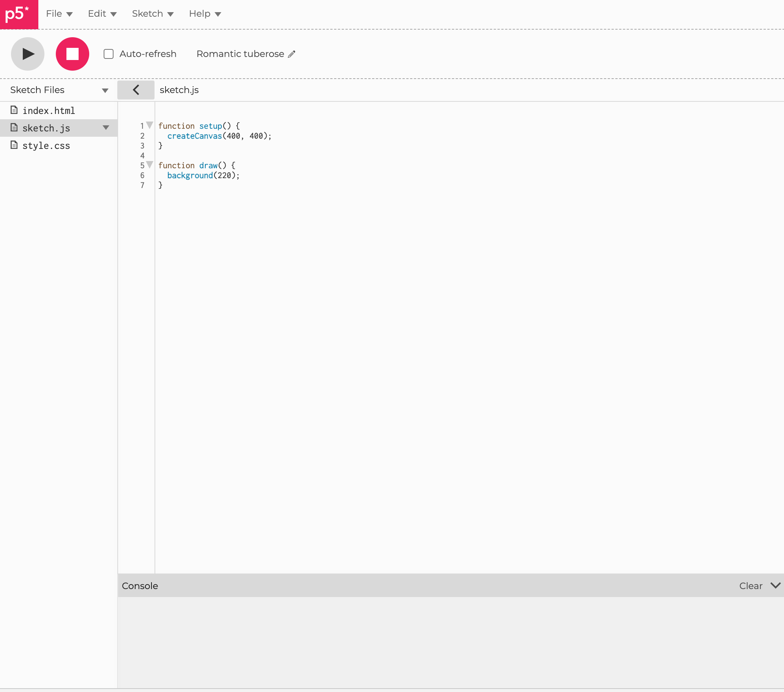Toggle the Auto-refresh checkbox
This screenshot has height=692, width=784.
[x=108, y=54]
